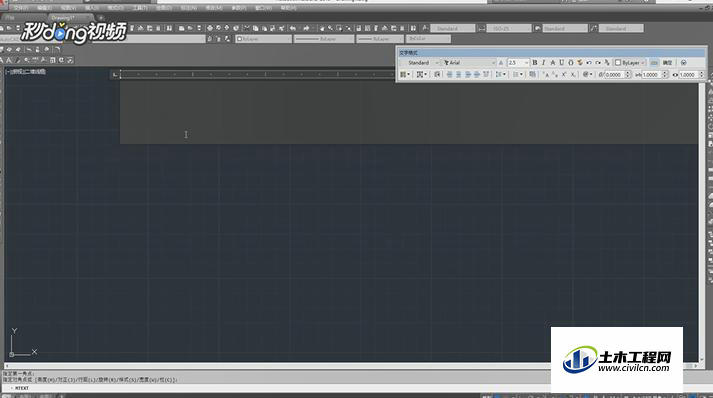Screen dimensions: 713x398
Task: Open ByLayer lineweight control dropdown
Action: point(380,39)
